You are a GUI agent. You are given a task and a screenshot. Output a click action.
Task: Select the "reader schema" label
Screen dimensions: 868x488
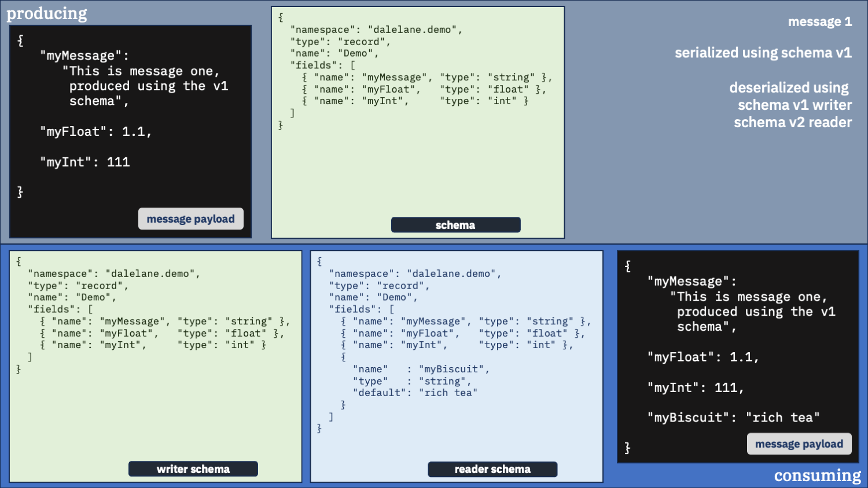tap(492, 469)
